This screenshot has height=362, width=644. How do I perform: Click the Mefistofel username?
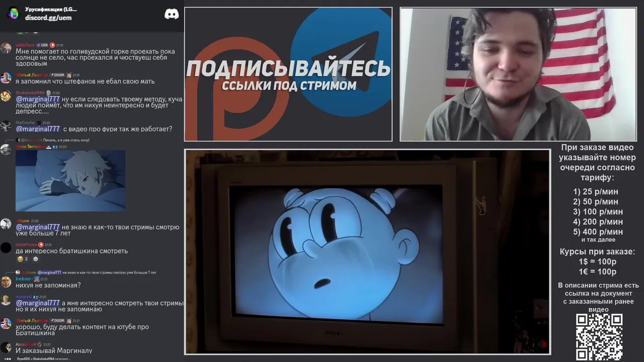25,123
